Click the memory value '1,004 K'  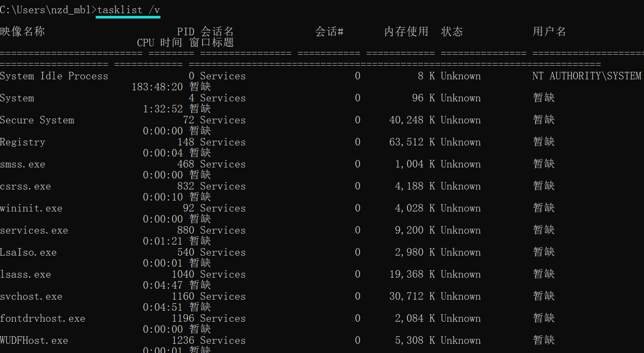tap(415, 164)
